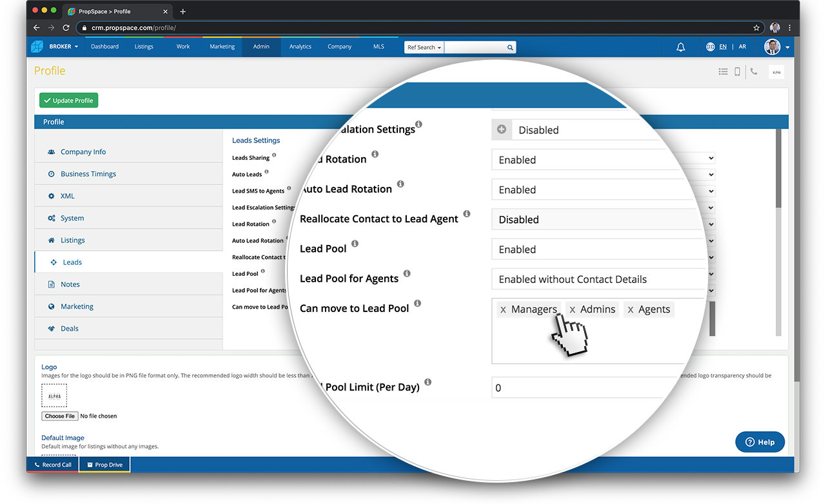This screenshot has height=504, width=826.
Task: Click the globe language icon
Action: [x=711, y=47]
